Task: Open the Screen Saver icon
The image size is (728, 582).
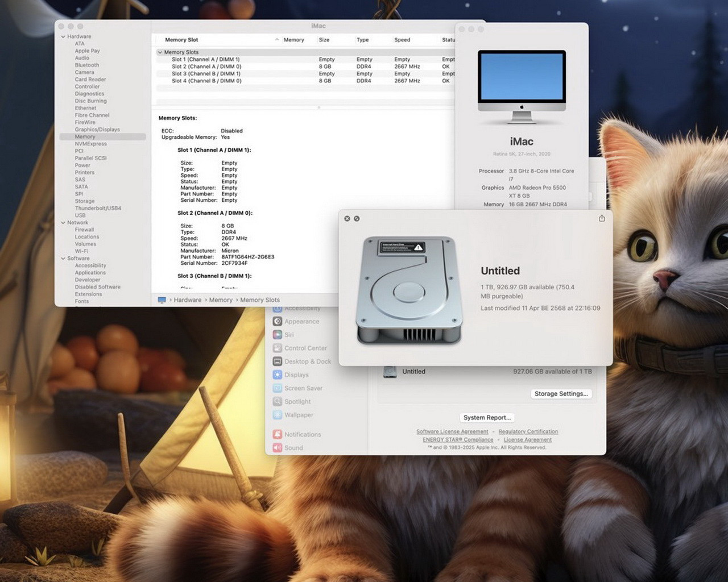Action: (278, 388)
